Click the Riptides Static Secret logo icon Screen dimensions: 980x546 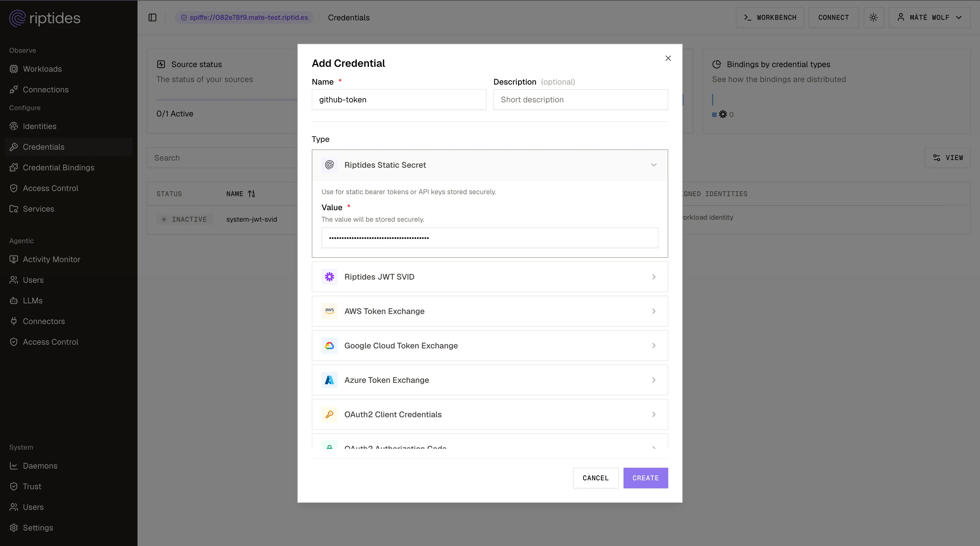coord(330,165)
